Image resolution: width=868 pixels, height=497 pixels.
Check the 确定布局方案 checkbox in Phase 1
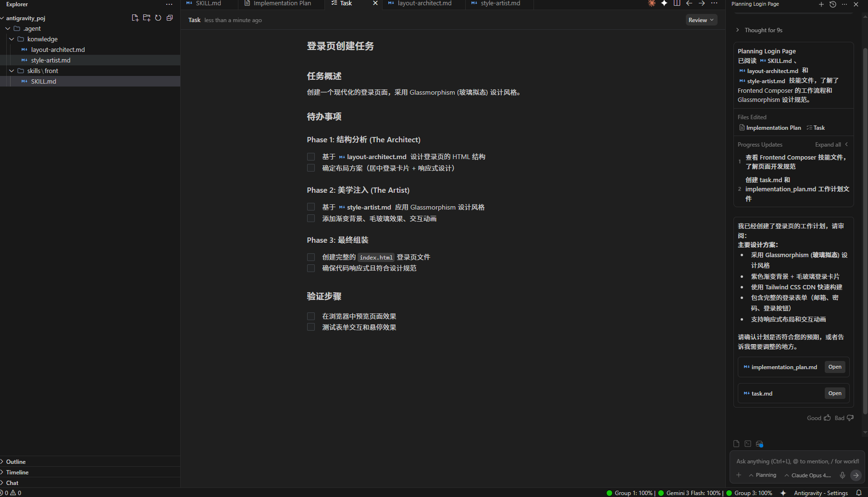(311, 168)
